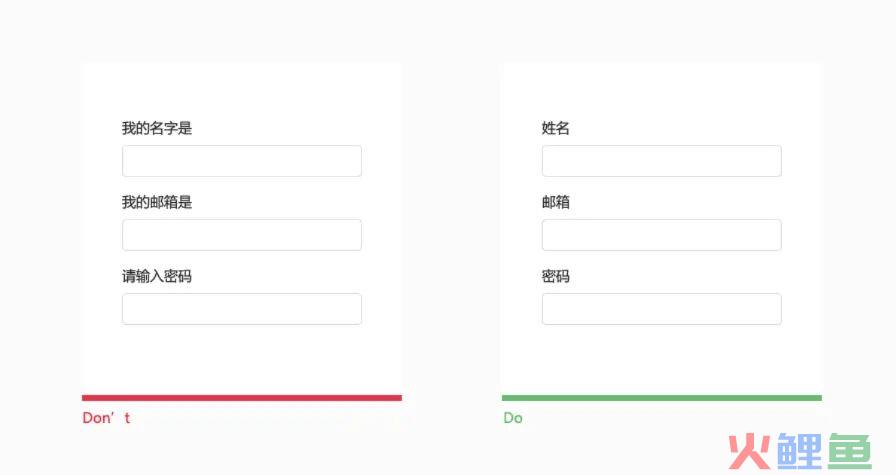
Task: Click the green 鱼 watermark character
Action: point(850,452)
